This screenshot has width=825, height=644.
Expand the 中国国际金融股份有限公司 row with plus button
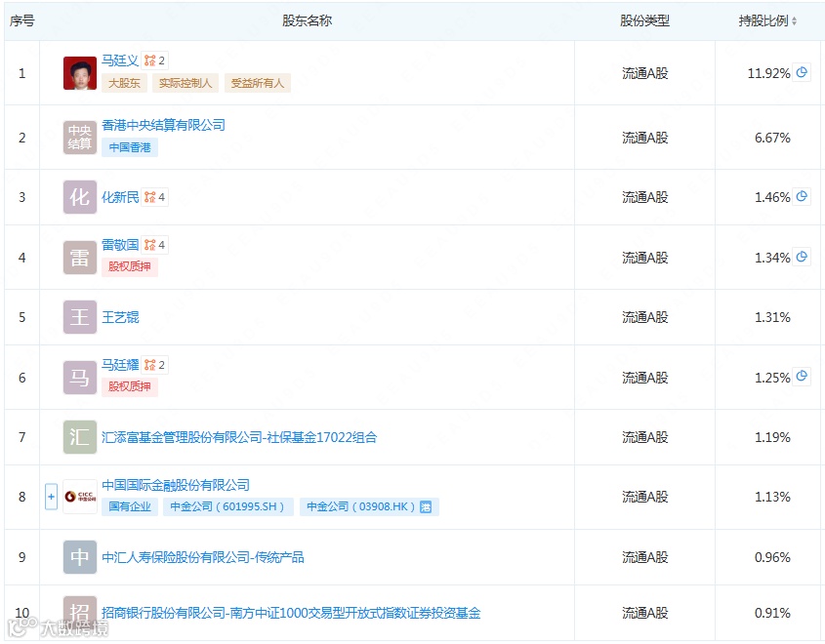click(51, 497)
